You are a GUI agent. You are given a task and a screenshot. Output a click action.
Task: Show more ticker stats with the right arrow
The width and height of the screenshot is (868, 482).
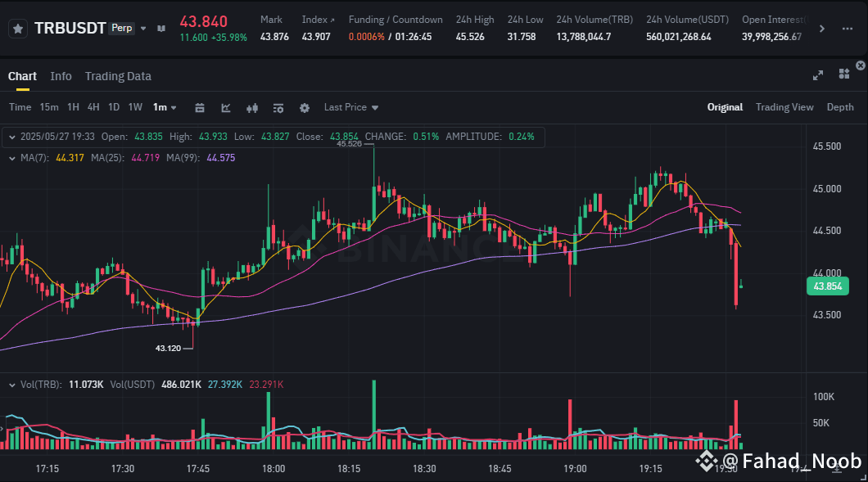pyautogui.click(x=822, y=29)
